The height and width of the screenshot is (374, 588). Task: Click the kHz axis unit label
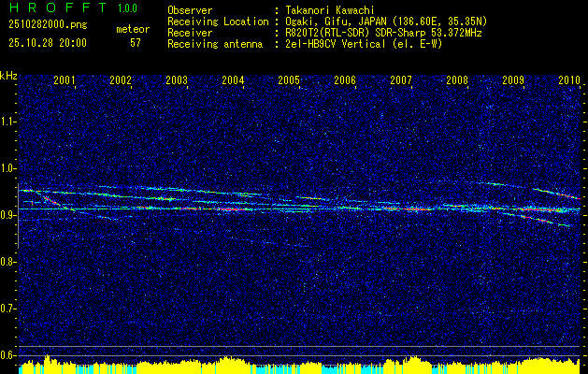point(8,76)
